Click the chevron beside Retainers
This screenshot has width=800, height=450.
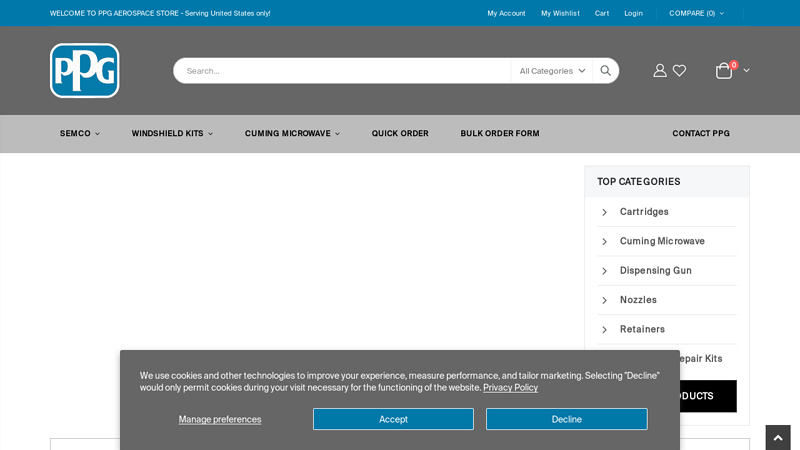coord(605,330)
